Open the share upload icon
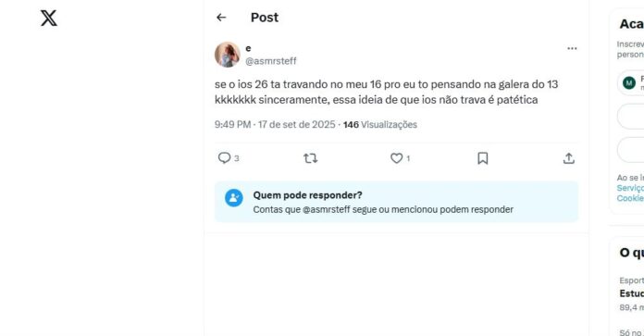 [568, 158]
